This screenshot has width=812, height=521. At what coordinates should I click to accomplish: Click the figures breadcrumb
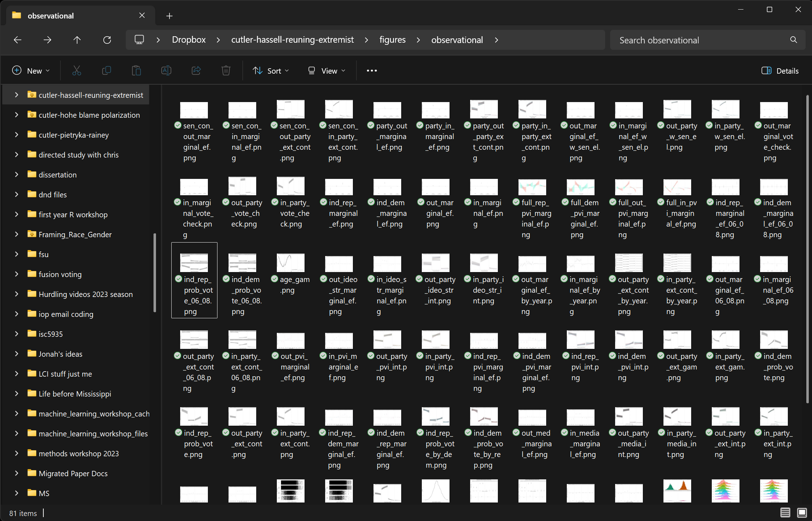pyautogui.click(x=392, y=40)
